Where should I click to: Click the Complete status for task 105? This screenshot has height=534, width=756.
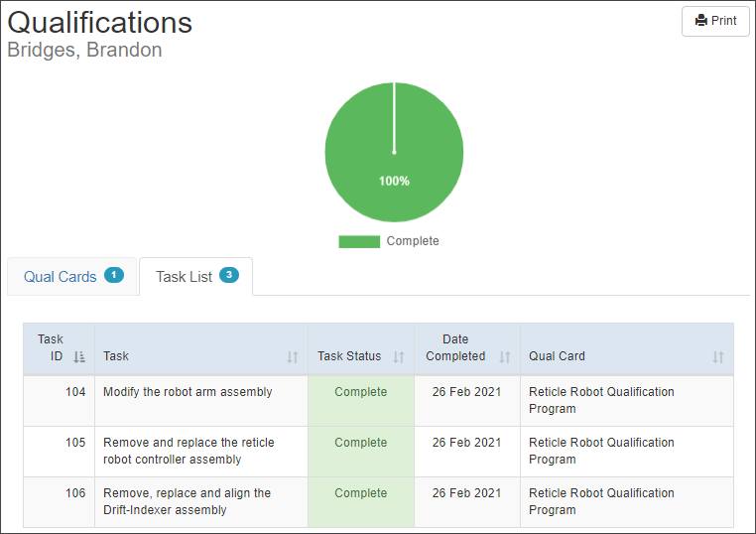click(361, 443)
